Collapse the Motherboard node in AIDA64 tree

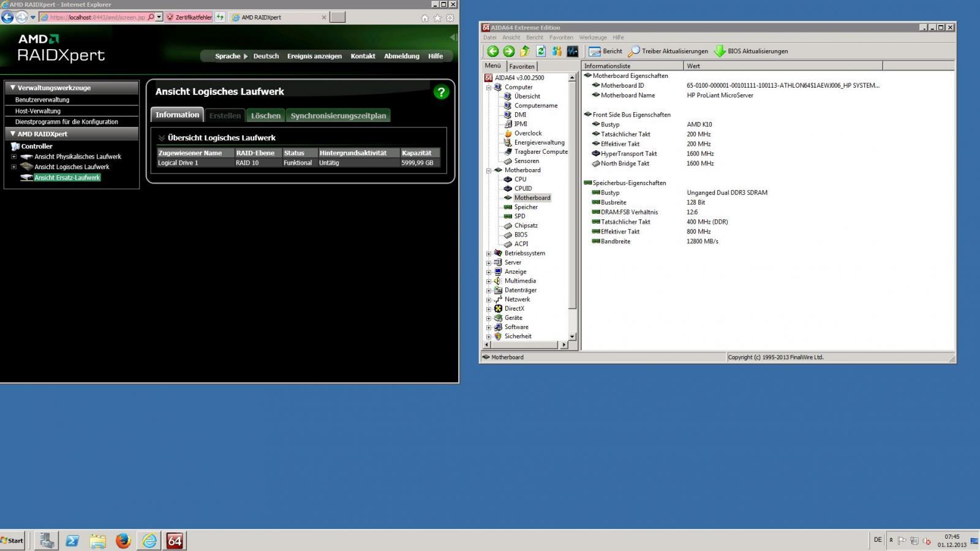(x=489, y=170)
